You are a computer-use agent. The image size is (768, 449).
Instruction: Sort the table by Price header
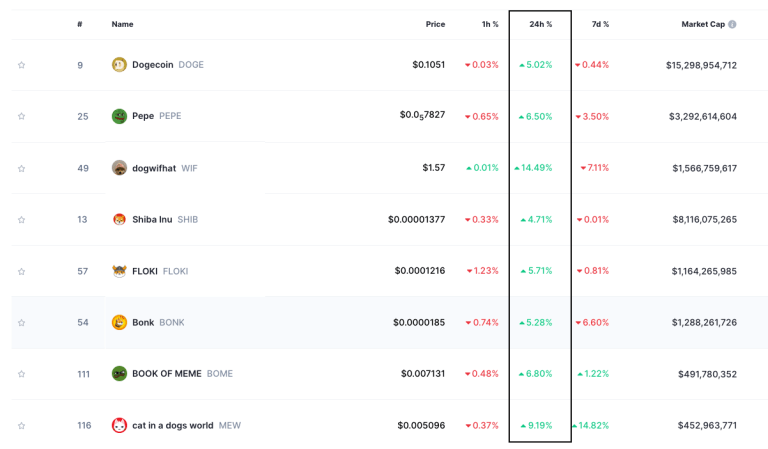point(434,24)
